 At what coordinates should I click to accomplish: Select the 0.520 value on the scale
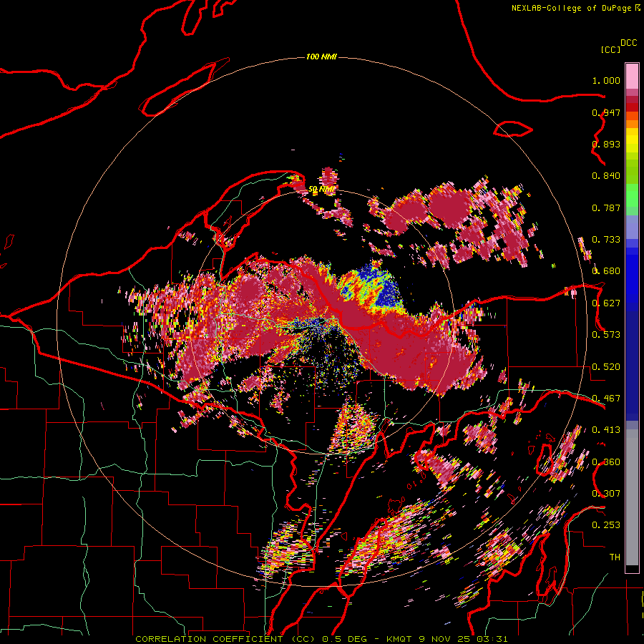[606, 367]
